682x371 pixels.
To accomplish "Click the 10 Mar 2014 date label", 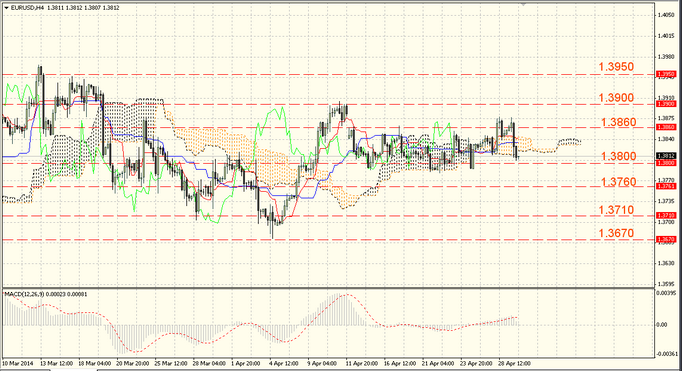I will point(18,363).
